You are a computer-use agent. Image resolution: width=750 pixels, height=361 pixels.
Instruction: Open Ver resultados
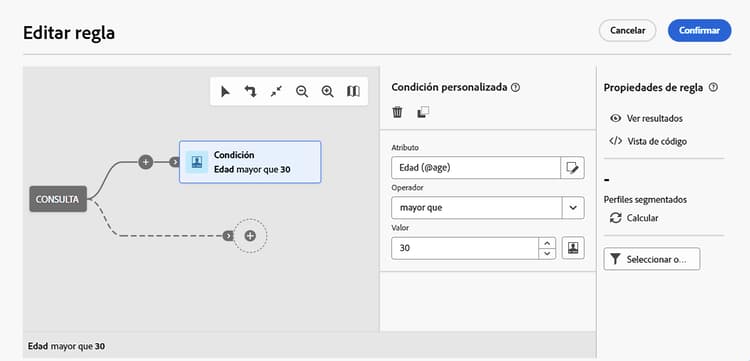647,119
